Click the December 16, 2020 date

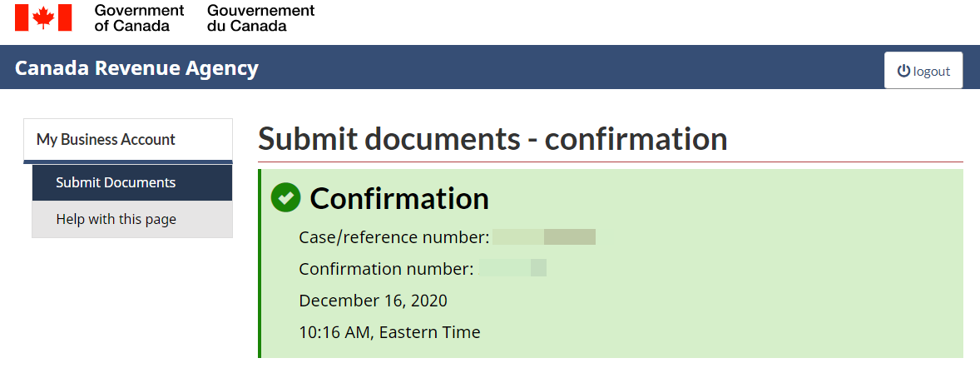(x=373, y=301)
